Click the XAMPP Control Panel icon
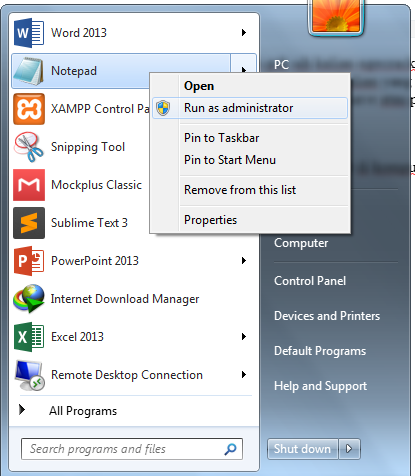The width and height of the screenshot is (415, 476). click(29, 109)
